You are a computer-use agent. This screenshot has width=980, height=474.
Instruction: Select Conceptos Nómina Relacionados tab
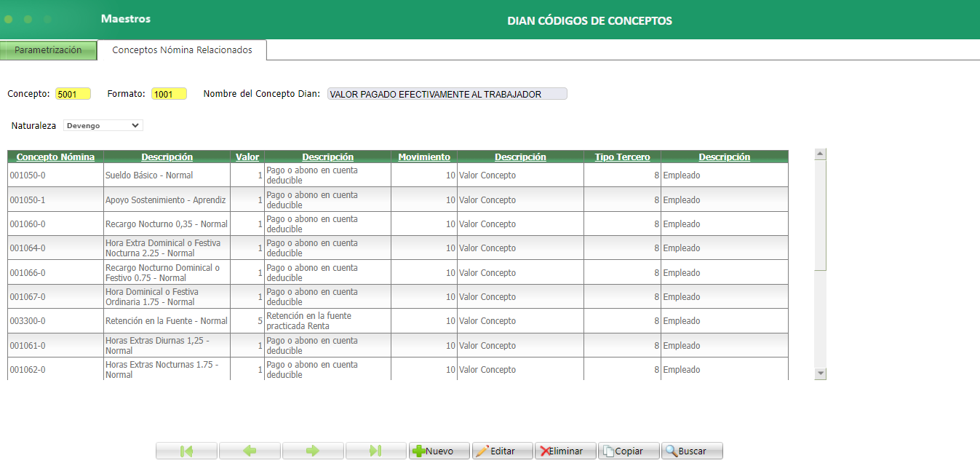(182, 50)
